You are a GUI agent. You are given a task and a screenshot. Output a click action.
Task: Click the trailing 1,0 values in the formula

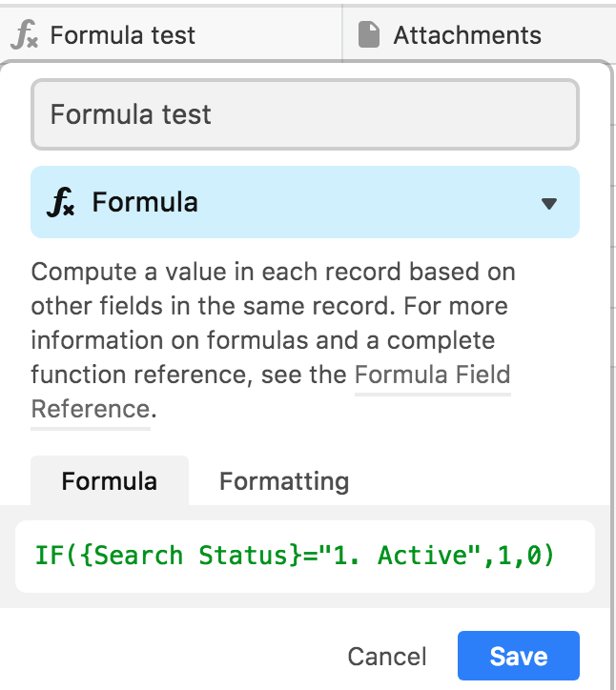click(518, 556)
